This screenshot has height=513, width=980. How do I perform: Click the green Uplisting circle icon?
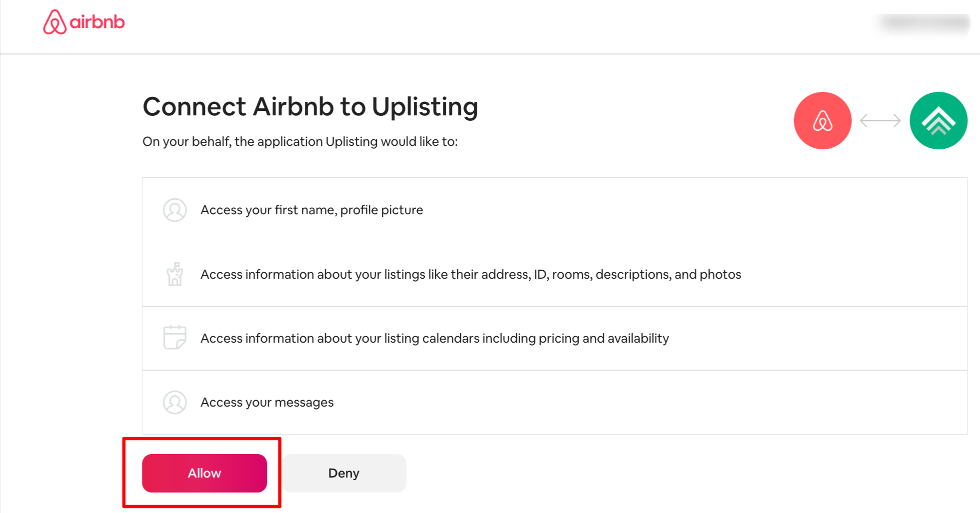point(938,120)
